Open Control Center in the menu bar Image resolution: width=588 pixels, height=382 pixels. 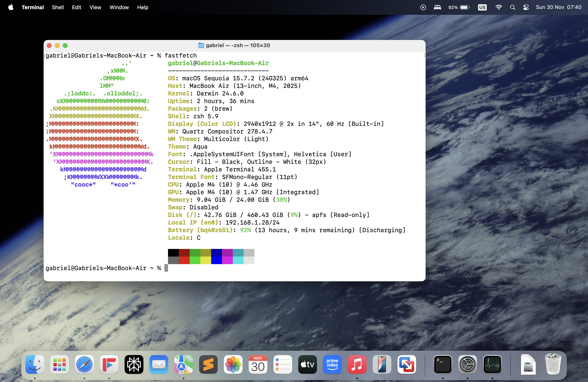[x=526, y=7]
